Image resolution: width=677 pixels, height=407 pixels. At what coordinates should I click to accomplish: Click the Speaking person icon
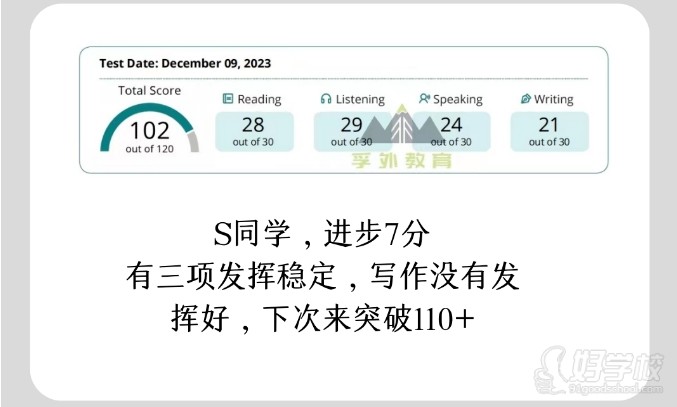coord(424,99)
